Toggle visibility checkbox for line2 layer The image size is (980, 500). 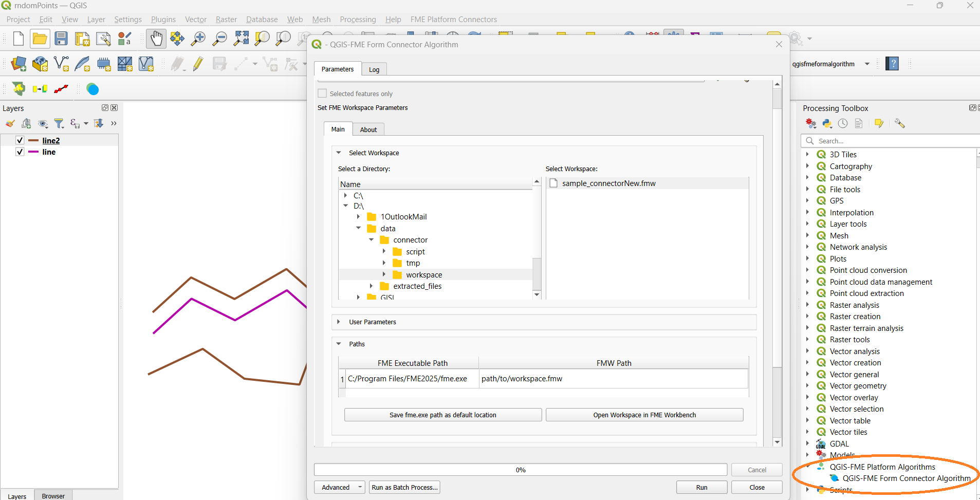tap(20, 140)
